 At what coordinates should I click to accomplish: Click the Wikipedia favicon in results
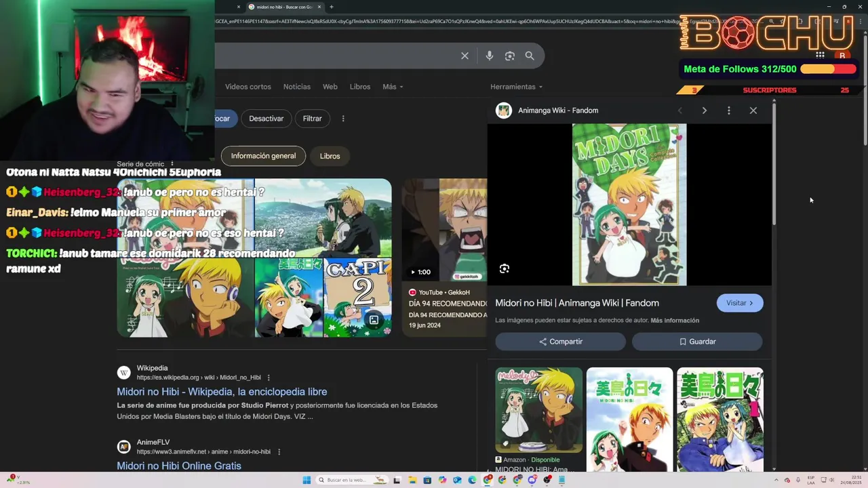[x=123, y=373]
